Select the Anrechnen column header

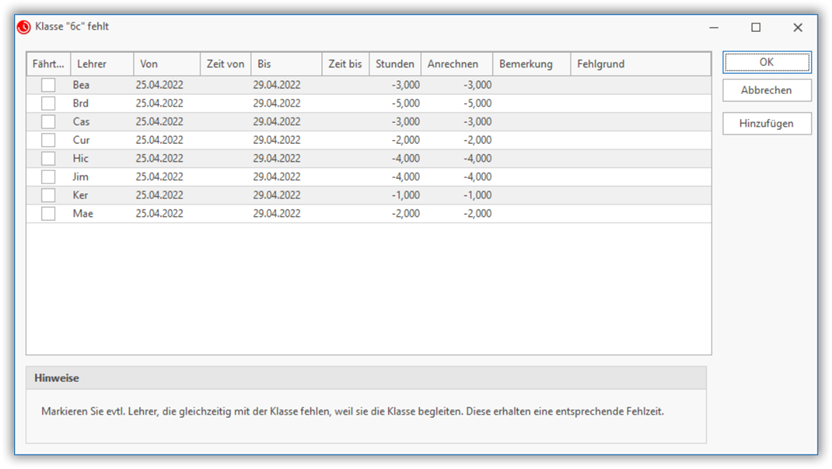point(456,64)
